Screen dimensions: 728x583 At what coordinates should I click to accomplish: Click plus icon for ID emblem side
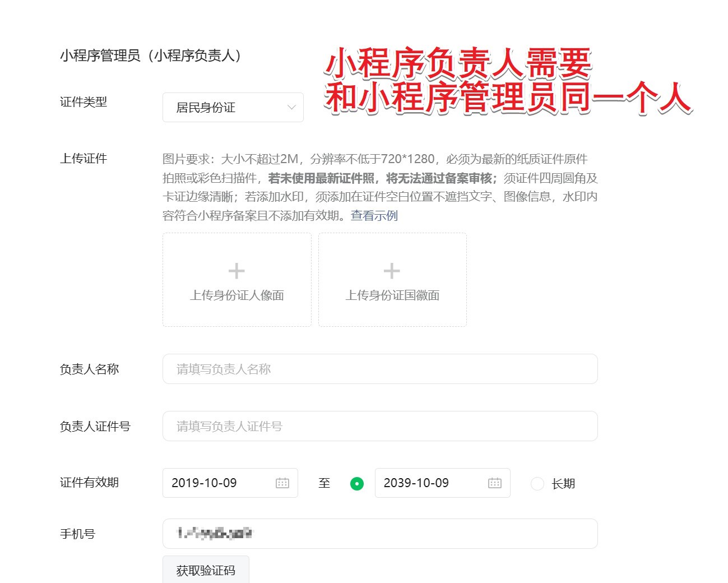point(392,271)
